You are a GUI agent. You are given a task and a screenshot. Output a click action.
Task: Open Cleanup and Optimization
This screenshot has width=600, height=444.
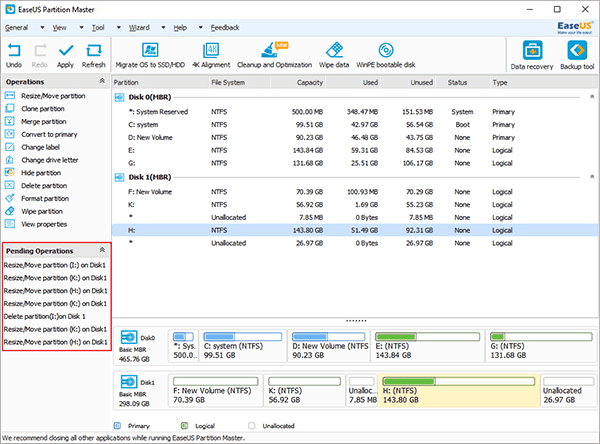tap(274, 56)
